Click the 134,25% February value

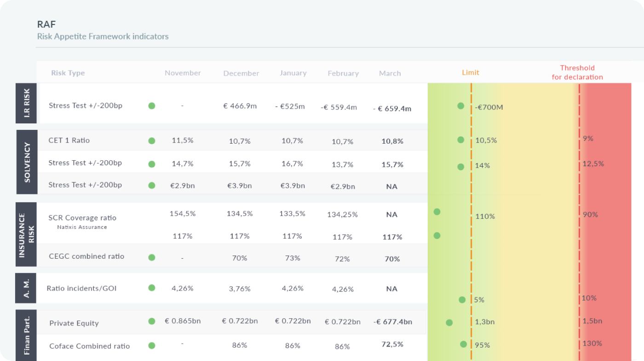click(x=342, y=215)
